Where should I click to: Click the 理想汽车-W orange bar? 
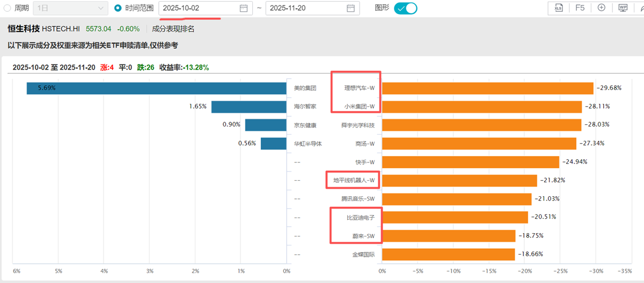pyautogui.click(x=488, y=88)
